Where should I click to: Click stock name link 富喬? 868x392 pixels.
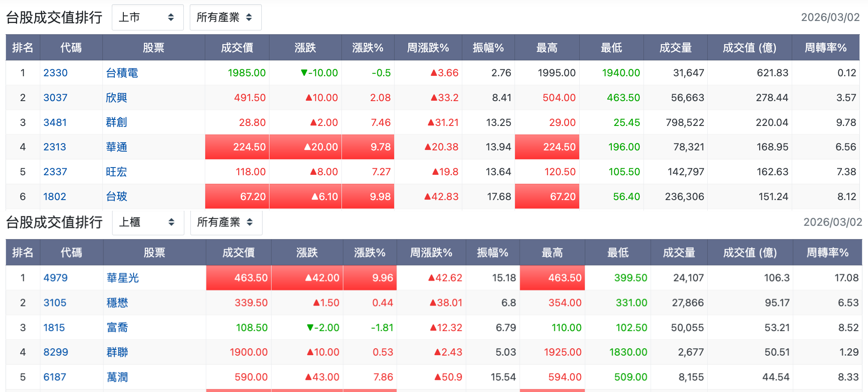117,328
